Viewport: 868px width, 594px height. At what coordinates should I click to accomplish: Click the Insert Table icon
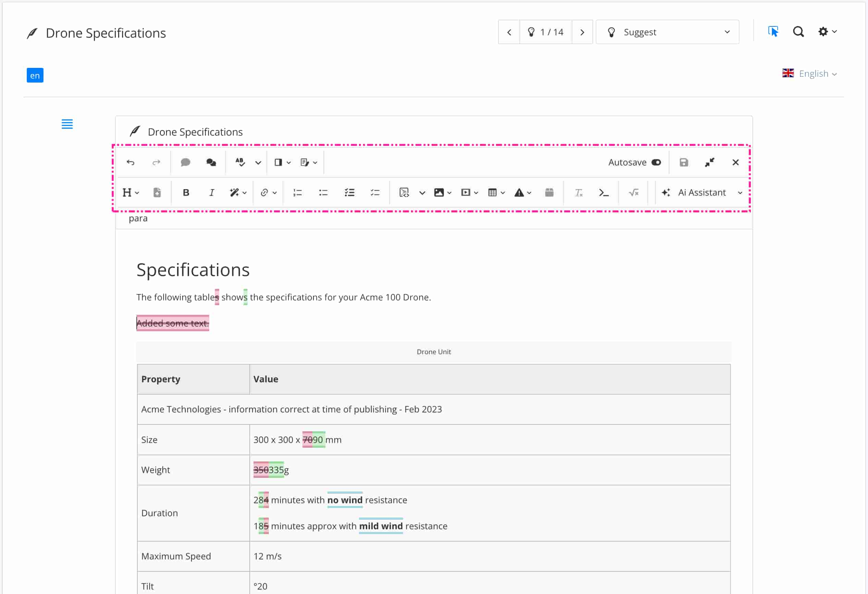[493, 193]
